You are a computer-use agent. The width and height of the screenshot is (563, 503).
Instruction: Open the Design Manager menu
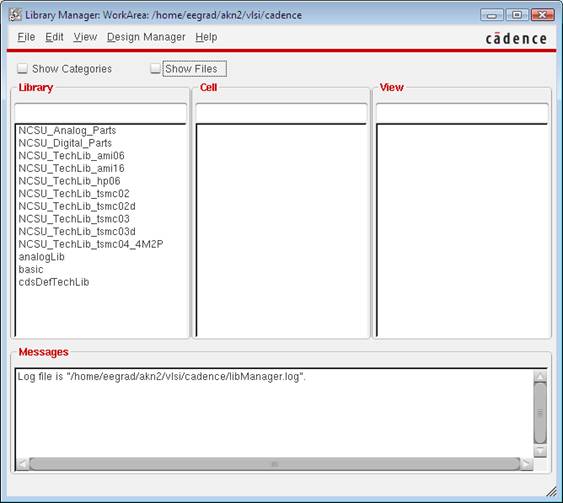(146, 37)
